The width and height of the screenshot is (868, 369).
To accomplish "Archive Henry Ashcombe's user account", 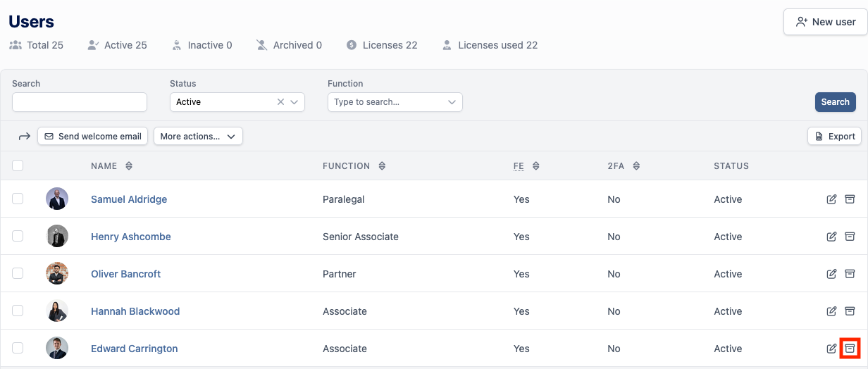I will 850,237.
